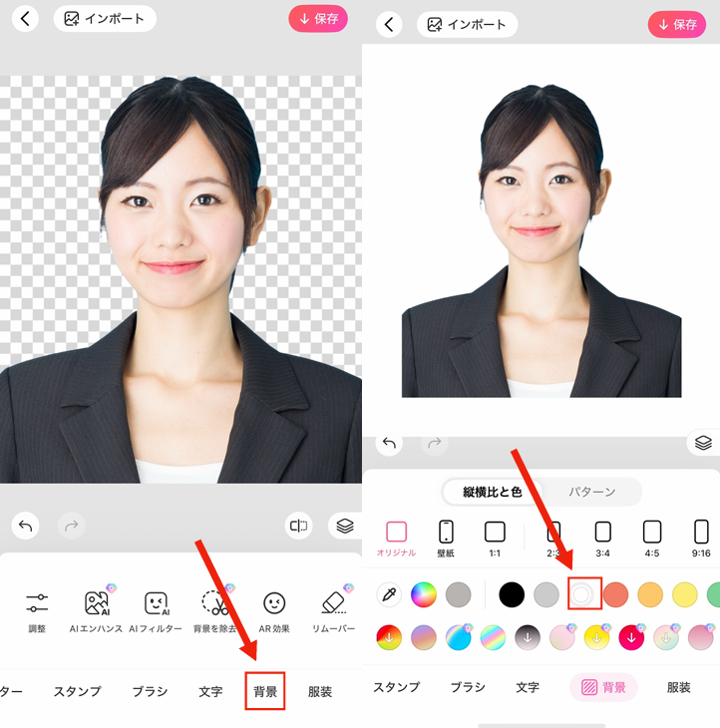The width and height of the screenshot is (720, 728).
Task: Open the AIエンハンス tool
Action: tap(96, 610)
